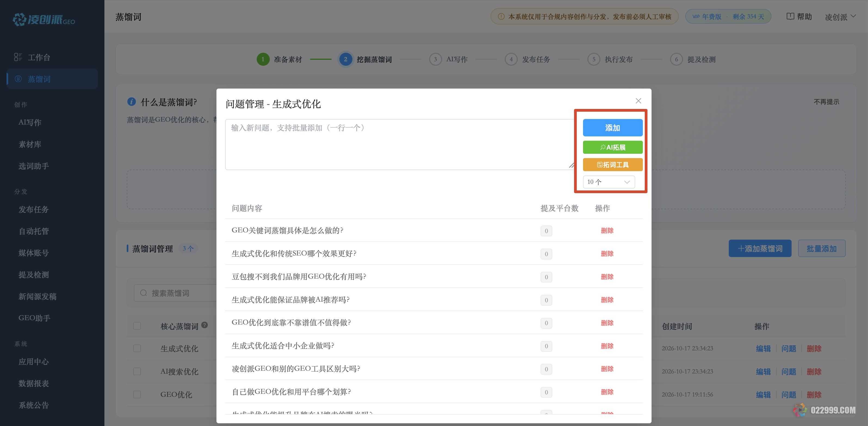This screenshot has width=868, height=426.
Task: Open 数据报表 in the sidebar
Action: click(34, 383)
